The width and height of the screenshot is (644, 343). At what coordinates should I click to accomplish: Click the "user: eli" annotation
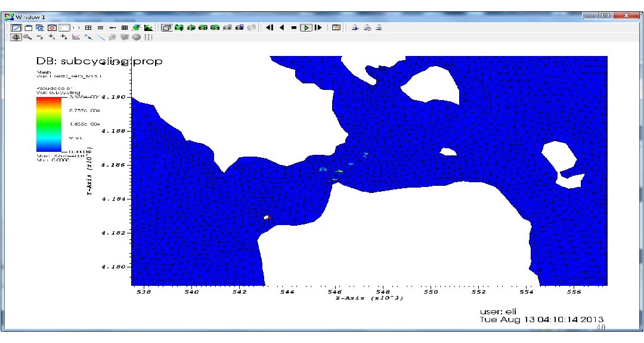click(498, 312)
